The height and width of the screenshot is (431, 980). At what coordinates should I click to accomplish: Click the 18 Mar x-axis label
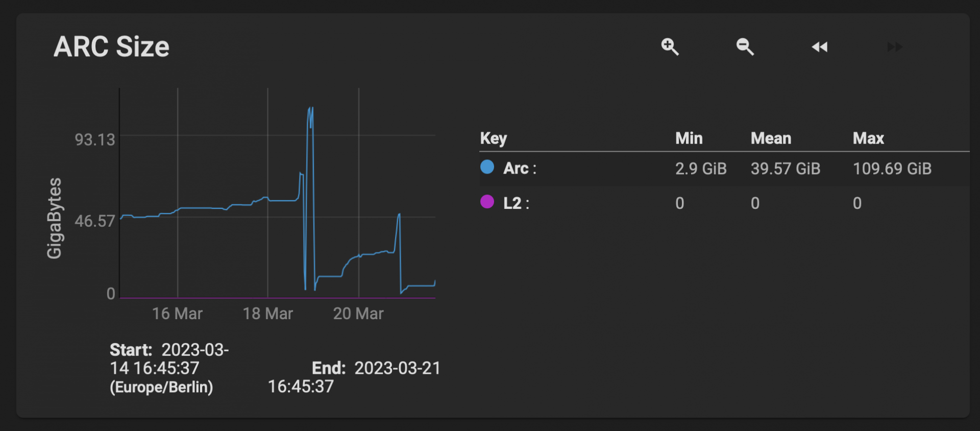(267, 314)
